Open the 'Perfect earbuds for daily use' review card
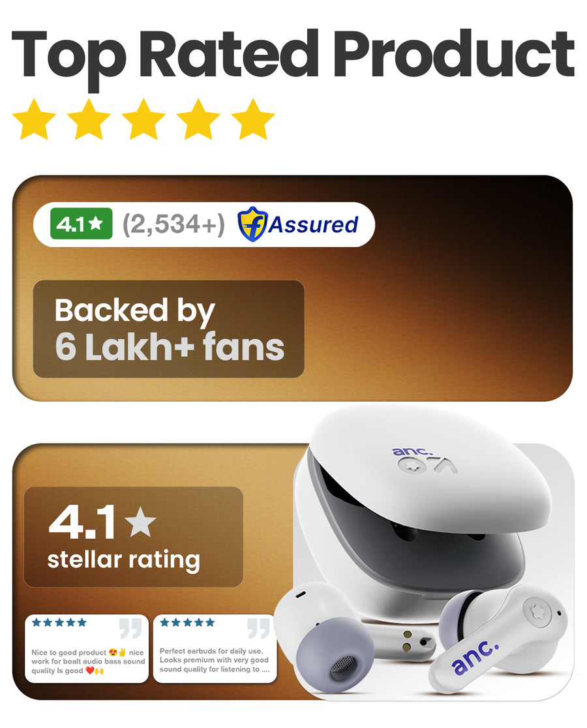The image size is (587, 728). (x=215, y=648)
